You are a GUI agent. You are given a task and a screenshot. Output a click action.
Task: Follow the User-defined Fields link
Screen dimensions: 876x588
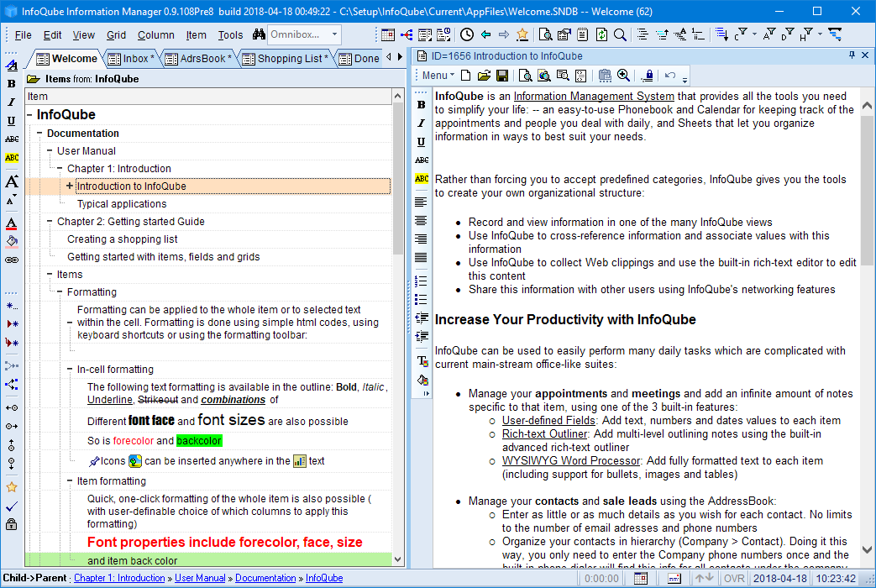click(x=548, y=420)
